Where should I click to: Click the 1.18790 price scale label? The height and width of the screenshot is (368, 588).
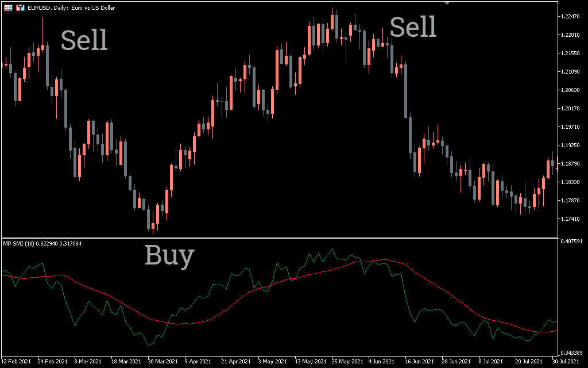[x=570, y=164]
